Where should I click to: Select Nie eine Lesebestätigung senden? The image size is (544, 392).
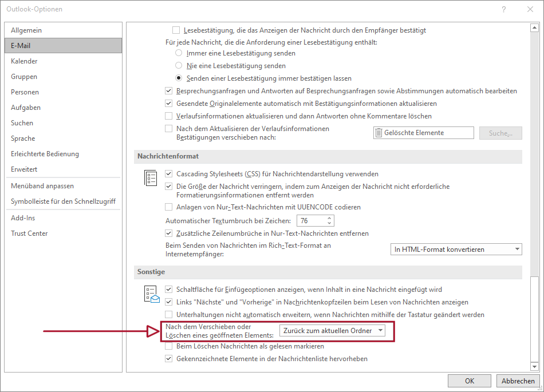click(178, 65)
